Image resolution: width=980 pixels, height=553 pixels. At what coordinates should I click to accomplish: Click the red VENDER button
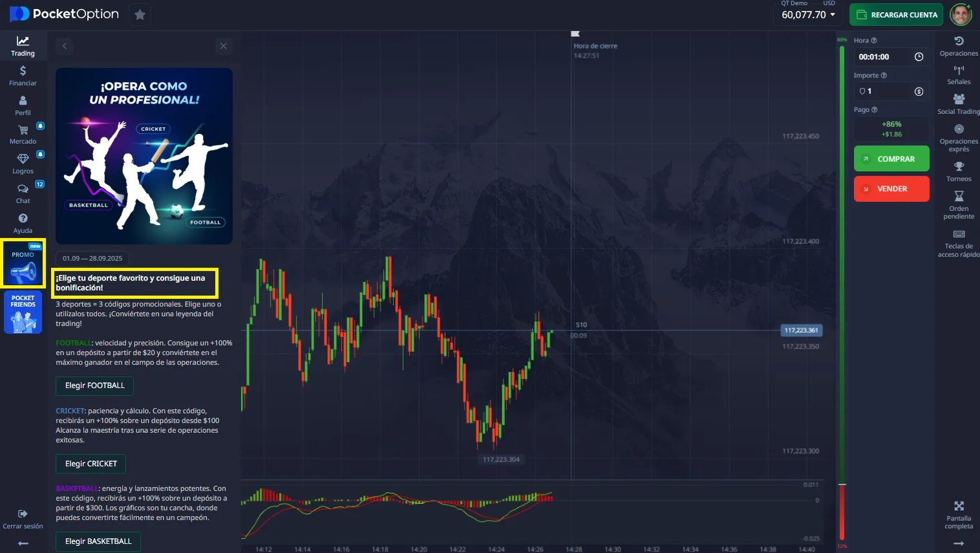[x=891, y=189]
